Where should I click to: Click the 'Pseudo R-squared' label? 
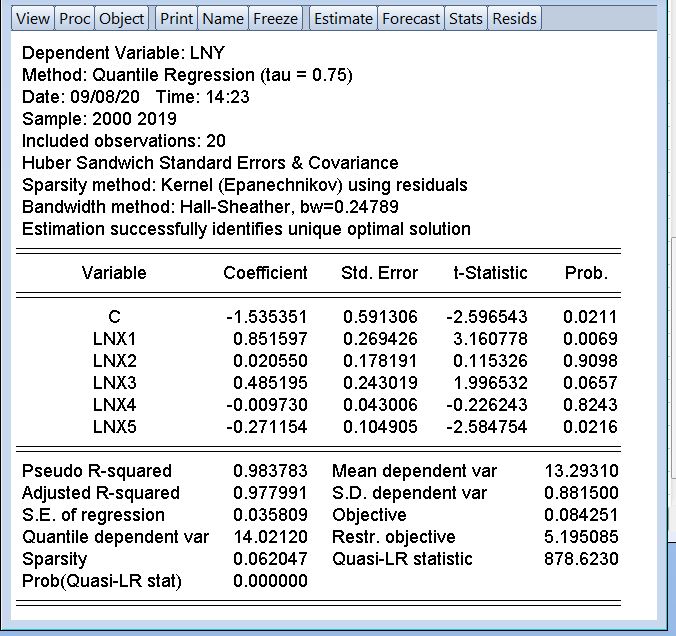coord(97,471)
